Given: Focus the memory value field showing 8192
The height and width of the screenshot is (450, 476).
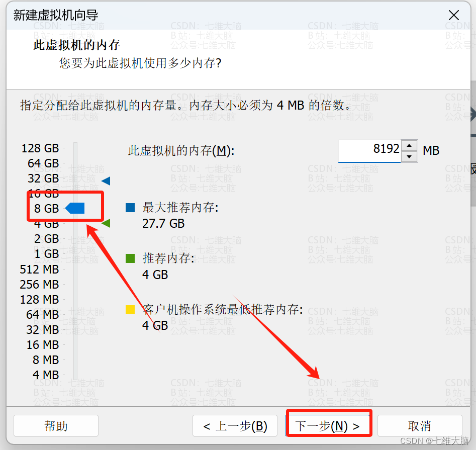Looking at the screenshot, I should [369, 151].
